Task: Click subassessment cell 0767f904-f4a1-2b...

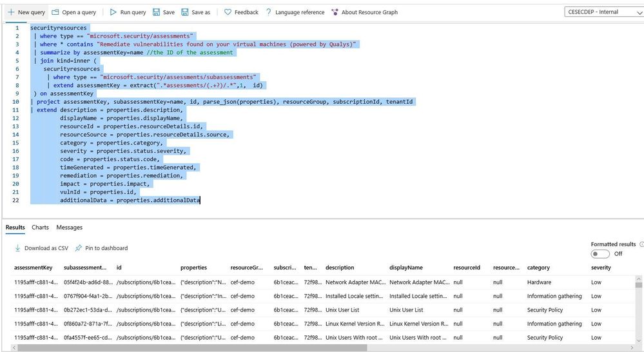Action: (x=88, y=296)
